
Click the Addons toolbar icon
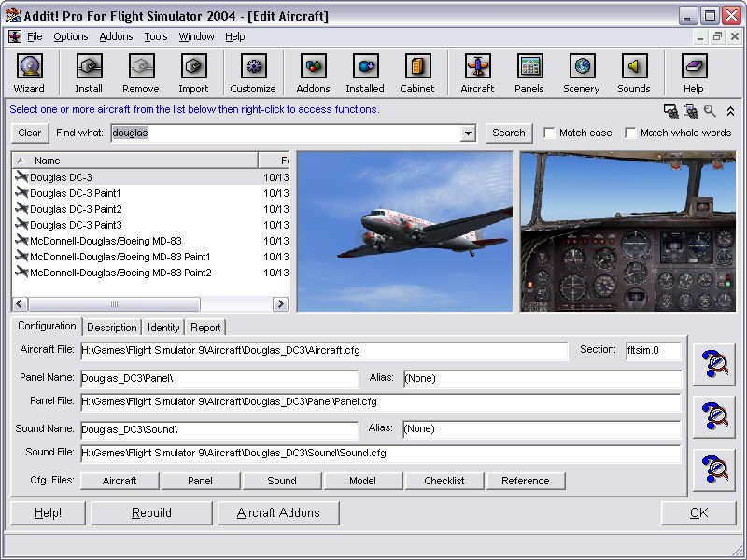(x=313, y=66)
